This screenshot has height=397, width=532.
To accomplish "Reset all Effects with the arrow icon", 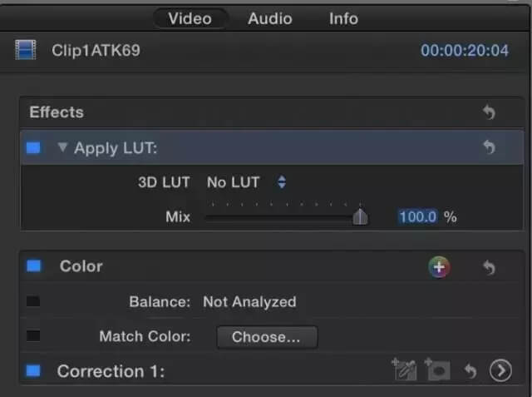I will [x=489, y=112].
